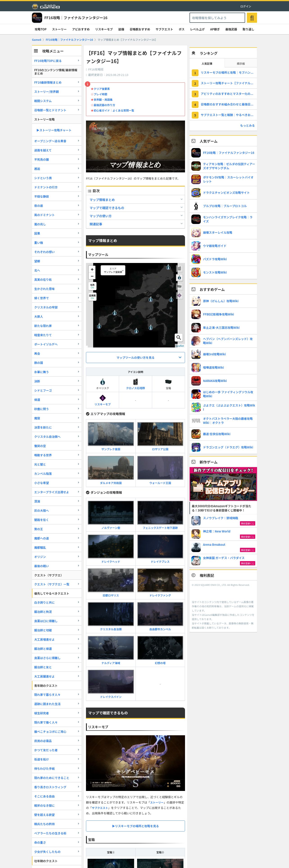
Task: Click the 事前登録くじ badge under Arena Breakout
Action: pos(247,550)
